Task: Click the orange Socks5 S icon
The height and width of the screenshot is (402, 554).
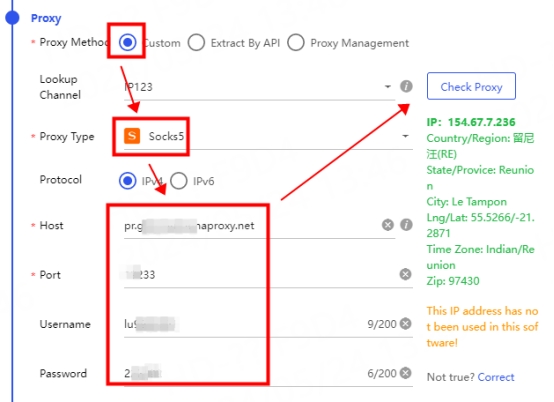Action: (x=132, y=136)
